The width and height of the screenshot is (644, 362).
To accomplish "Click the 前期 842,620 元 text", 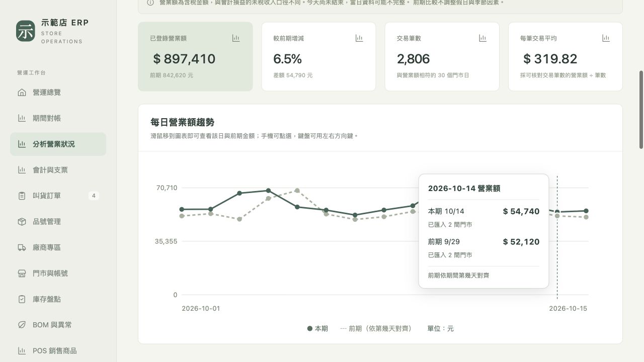I will click(x=172, y=75).
